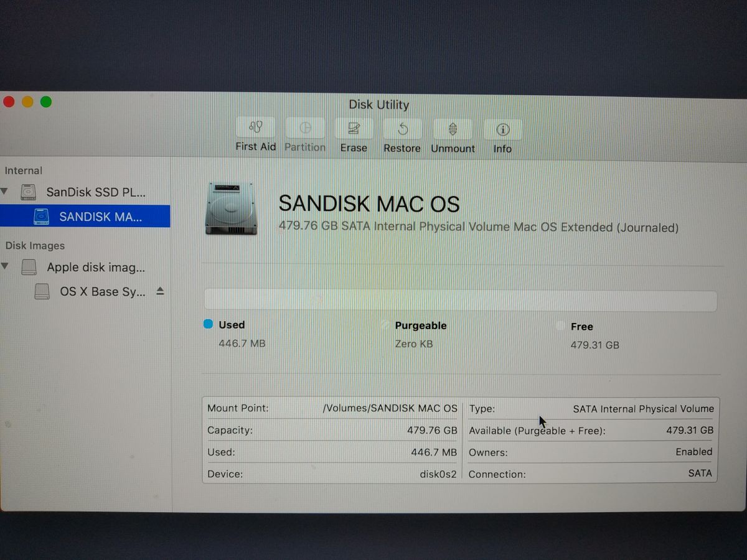
Task: Select the SanDisk SSD PL... drive row
Action: coord(85,192)
